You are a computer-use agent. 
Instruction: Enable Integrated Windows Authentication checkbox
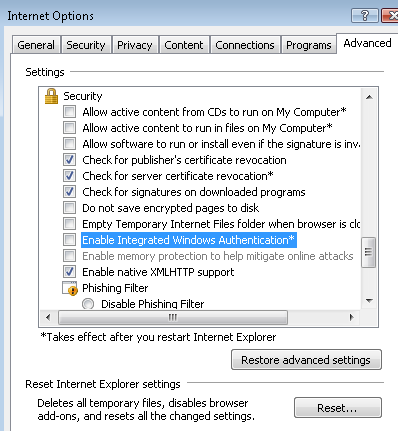[70, 240]
